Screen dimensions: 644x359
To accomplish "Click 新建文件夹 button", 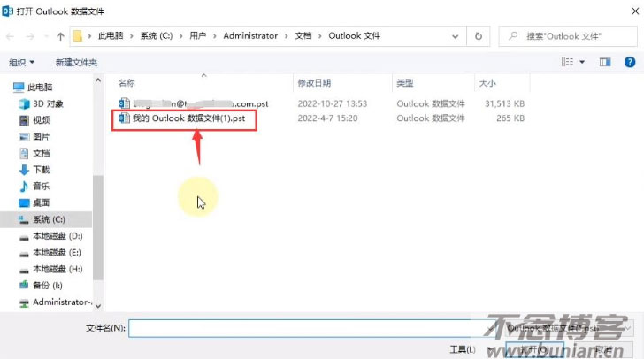I will pyautogui.click(x=76, y=63).
